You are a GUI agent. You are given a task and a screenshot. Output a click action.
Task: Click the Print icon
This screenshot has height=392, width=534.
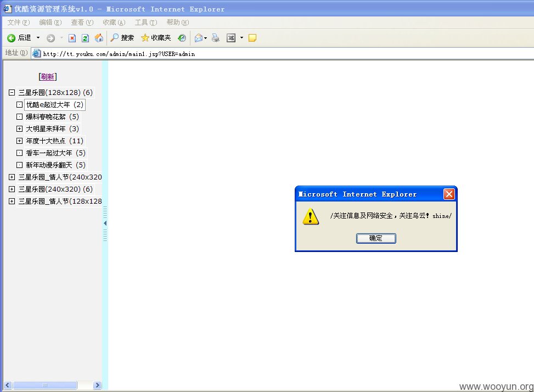(216, 38)
